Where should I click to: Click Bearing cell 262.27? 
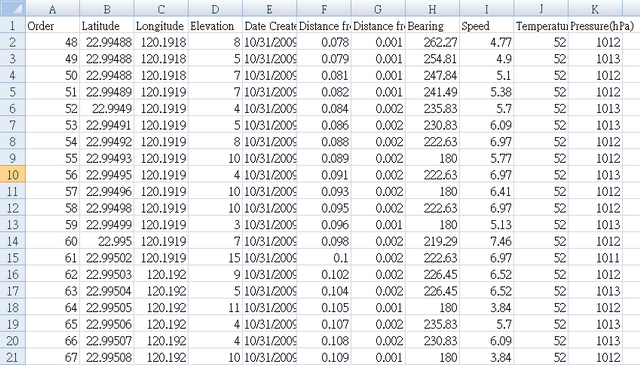coord(433,42)
